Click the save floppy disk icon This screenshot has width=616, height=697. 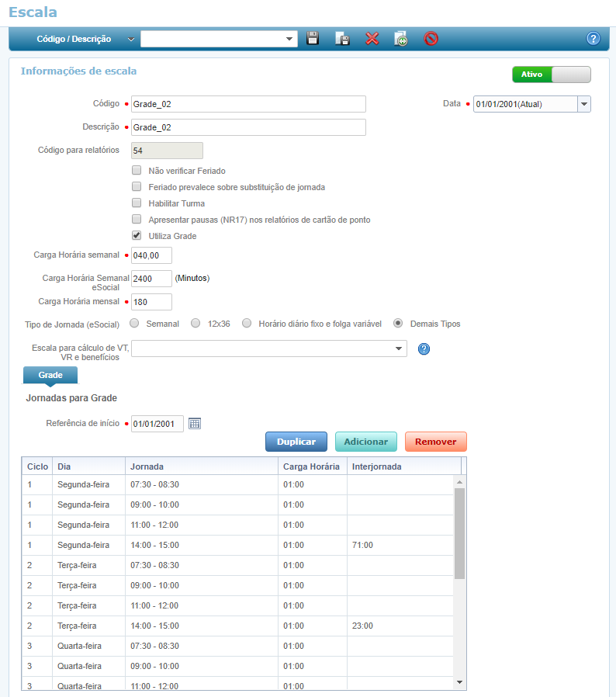click(x=313, y=39)
